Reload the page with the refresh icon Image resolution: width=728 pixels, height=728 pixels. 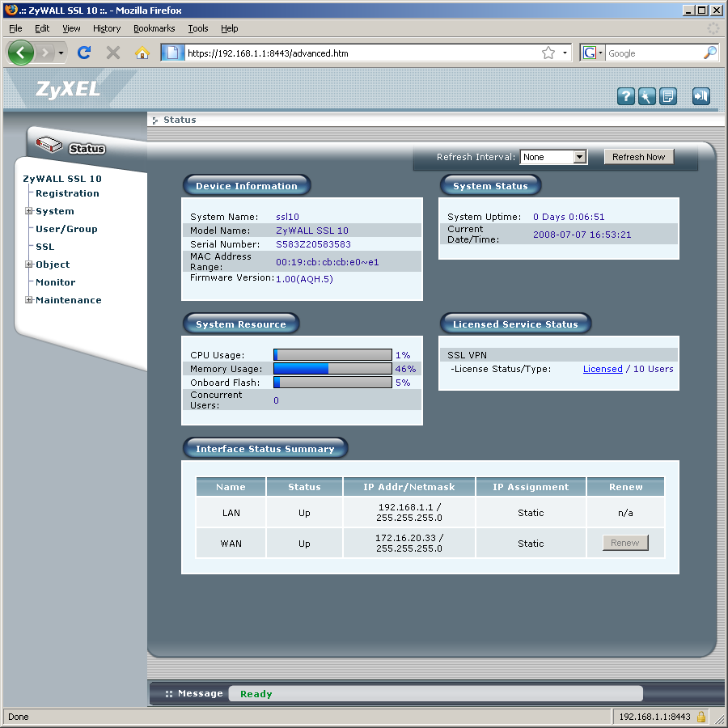click(x=84, y=53)
